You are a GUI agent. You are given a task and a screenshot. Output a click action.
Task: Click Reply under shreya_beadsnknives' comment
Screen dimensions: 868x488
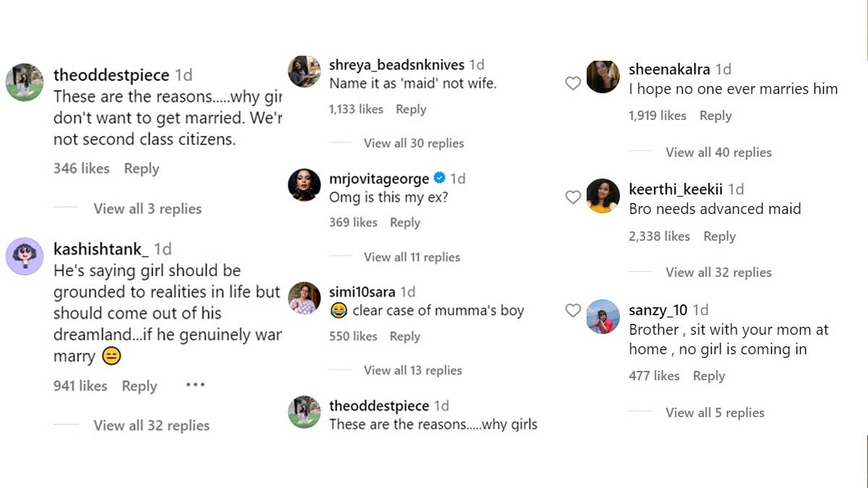411,109
